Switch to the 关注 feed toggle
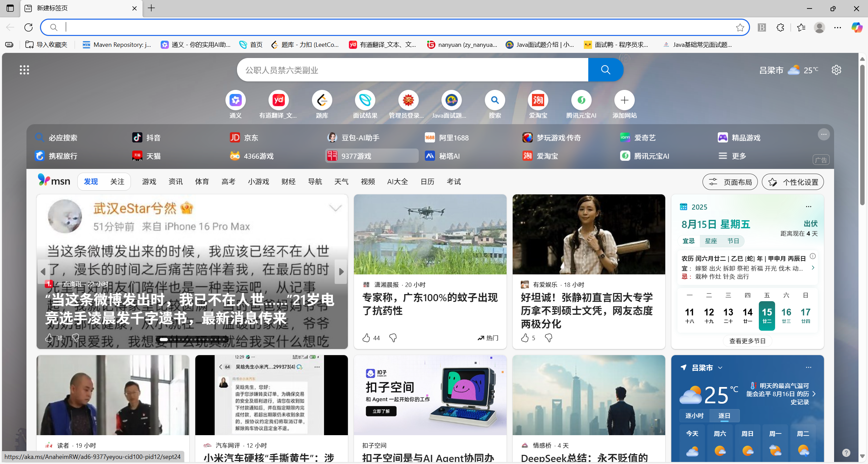The width and height of the screenshot is (868, 464). 117,182
